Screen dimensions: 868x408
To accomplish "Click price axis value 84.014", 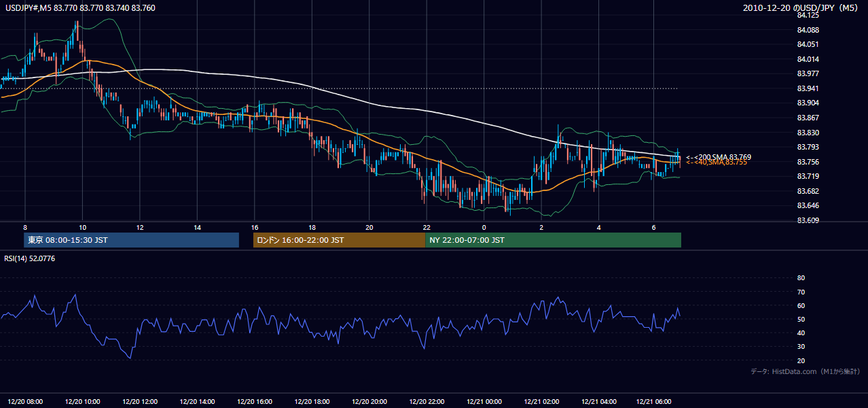I will point(807,59).
